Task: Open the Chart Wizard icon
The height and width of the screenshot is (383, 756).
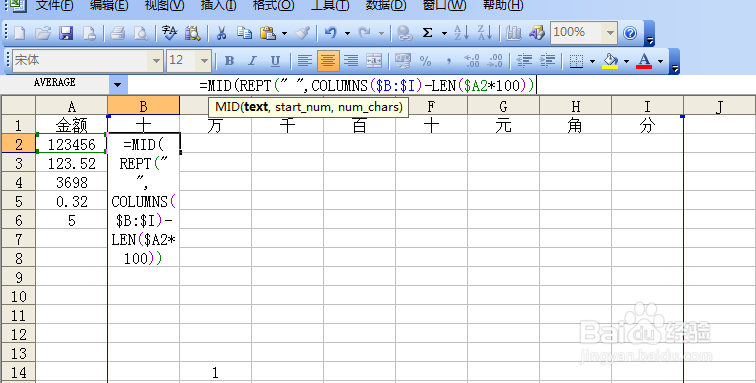Action: [x=513, y=33]
